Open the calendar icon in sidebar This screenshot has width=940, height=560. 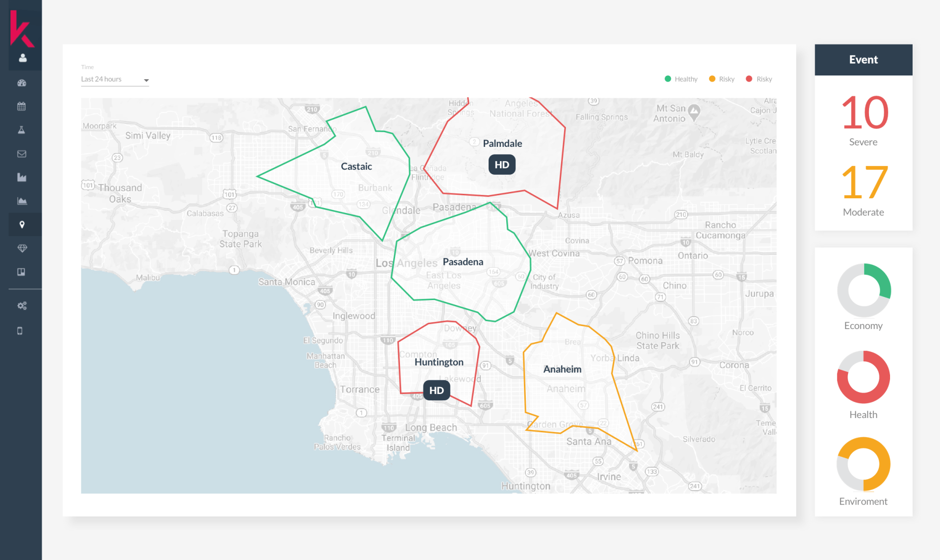click(x=22, y=106)
